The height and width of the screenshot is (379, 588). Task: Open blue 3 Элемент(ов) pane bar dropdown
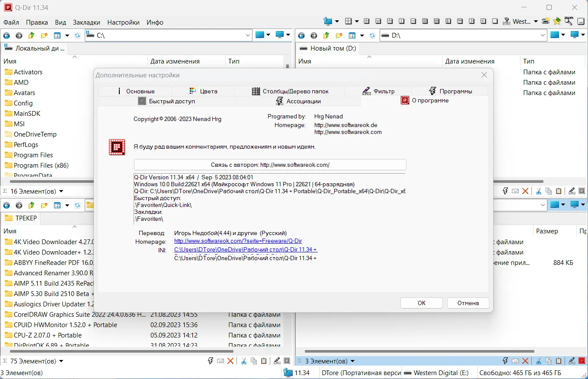point(352,361)
